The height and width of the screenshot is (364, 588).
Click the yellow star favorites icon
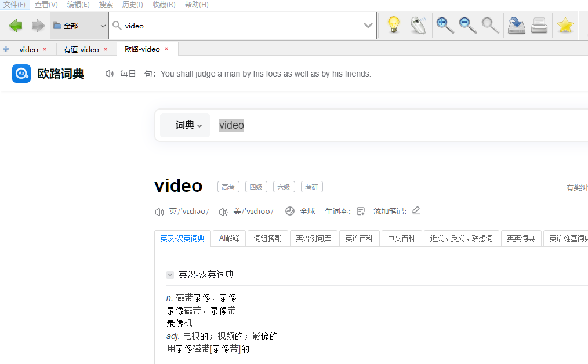(x=565, y=26)
